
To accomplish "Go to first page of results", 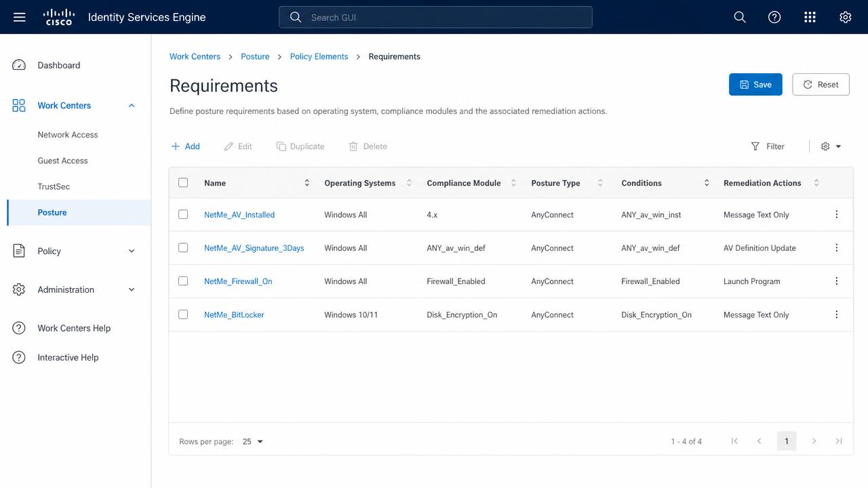I will pyautogui.click(x=734, y=441).
